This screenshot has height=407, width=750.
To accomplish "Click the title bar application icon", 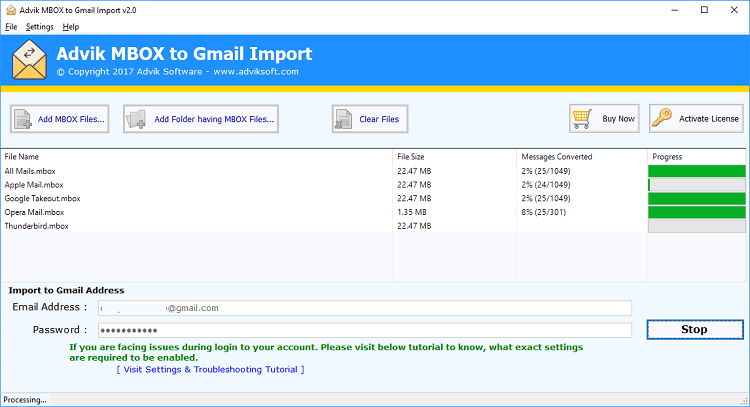I will coord(11,10).
